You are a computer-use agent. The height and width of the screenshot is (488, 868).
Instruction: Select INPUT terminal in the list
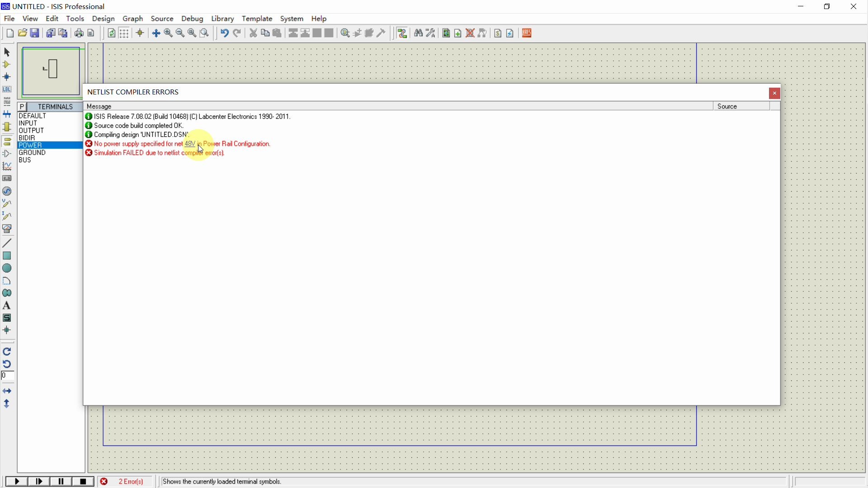click(x=28, y=124)
